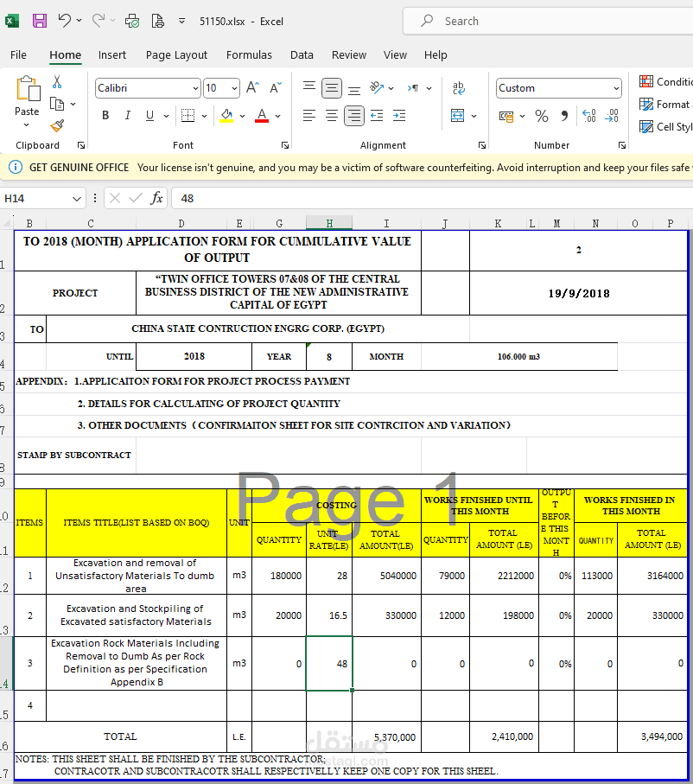Toggle Bottom Align
The image size is (693, 784).
pyautogui.click(x=354, y=89)
